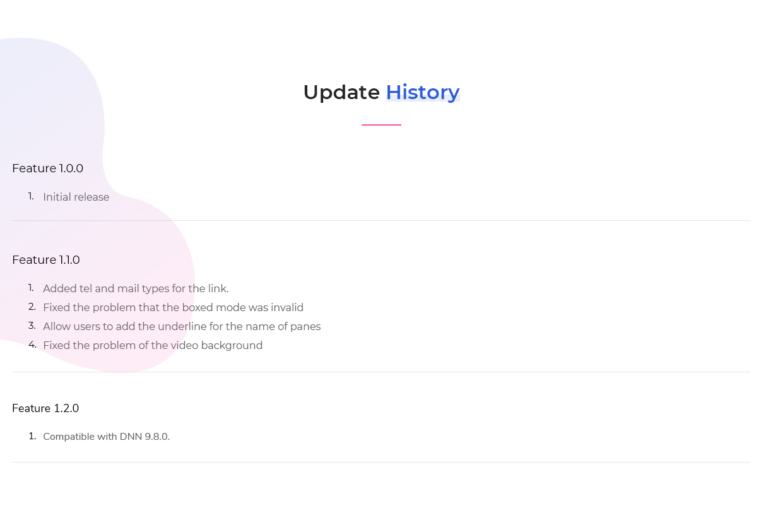Image resolution: width=763 pixels, height=532 pixels.
Task: Click "Compatible with DNN 9.8.0." entry
Action: 106,437
